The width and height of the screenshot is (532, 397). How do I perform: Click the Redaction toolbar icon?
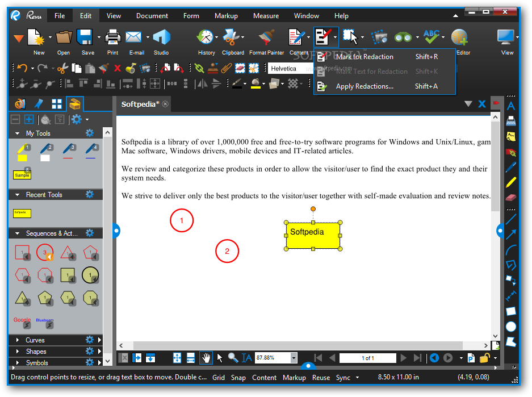click(x=322, y=37)
